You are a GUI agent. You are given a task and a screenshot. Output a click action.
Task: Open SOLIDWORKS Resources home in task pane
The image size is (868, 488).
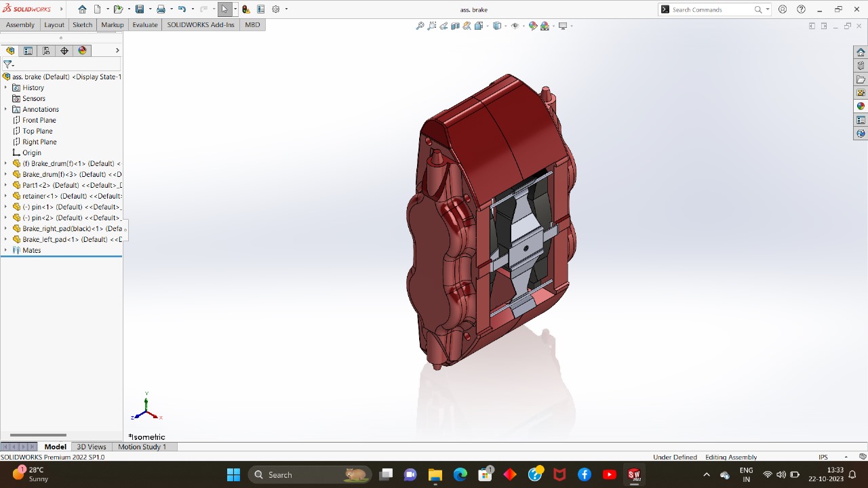pyautogui.click(x=861, y=52)
